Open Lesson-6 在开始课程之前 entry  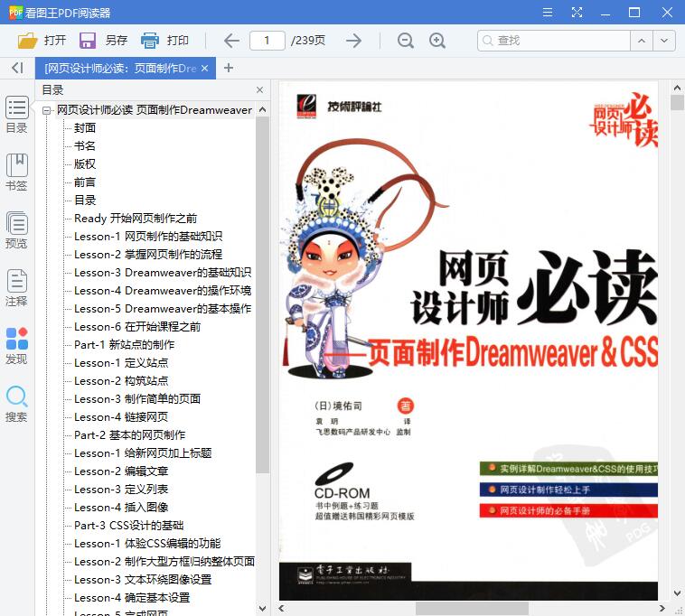(x=137, y=327)
